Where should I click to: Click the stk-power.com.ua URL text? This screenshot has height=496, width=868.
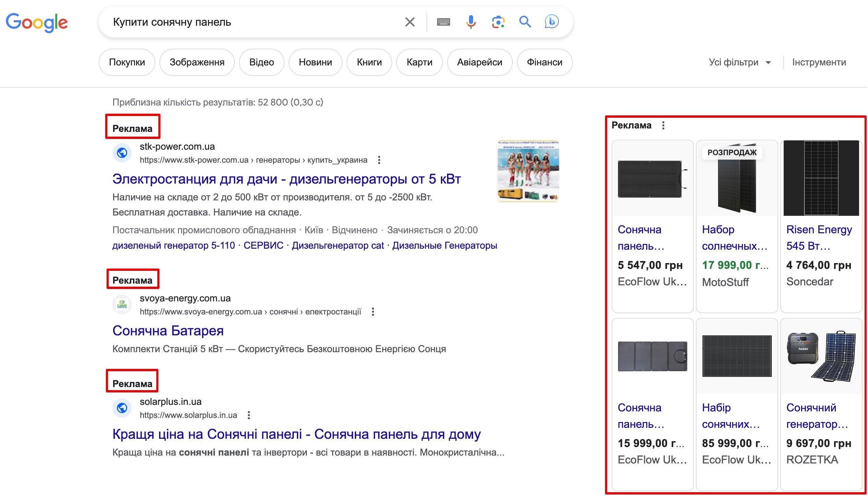253,160
